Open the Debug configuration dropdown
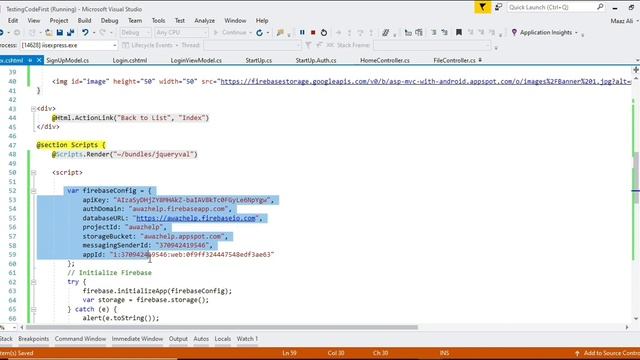The height and width of the screenshot is (360, 640). (135, 32)
